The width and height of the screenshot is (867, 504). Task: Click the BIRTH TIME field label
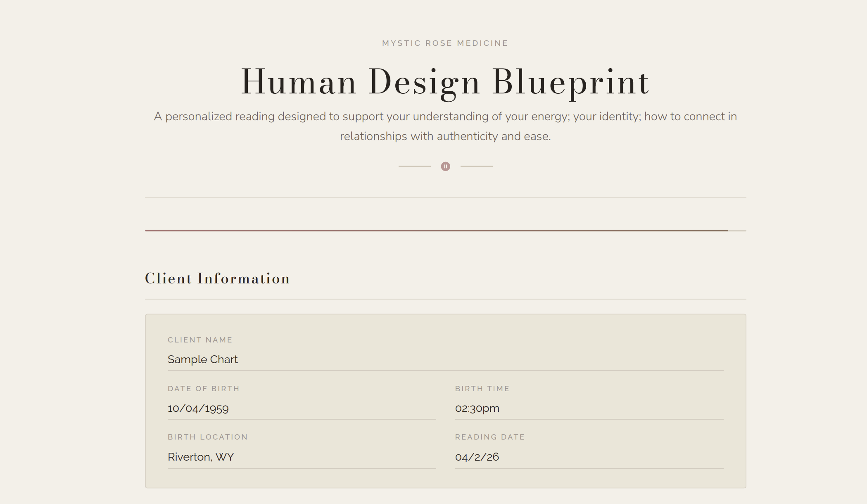click(482, 388)
